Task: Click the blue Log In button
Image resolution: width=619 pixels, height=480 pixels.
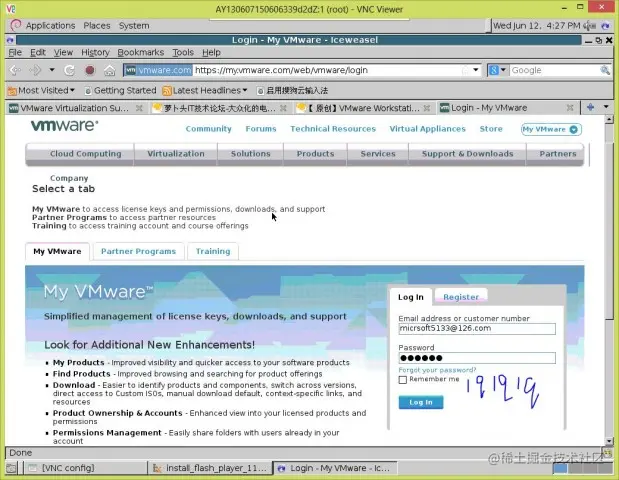Action: pos(421,402)
